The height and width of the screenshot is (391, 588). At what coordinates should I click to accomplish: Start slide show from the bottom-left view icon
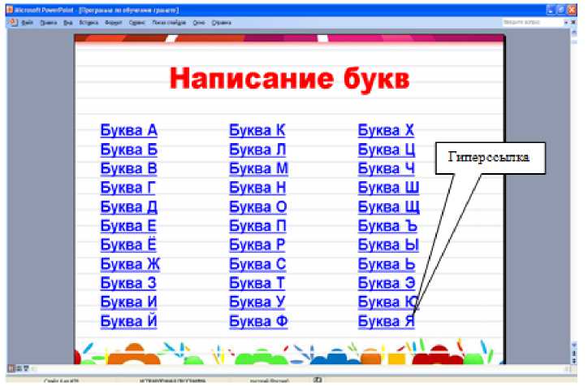coord(25,368)
